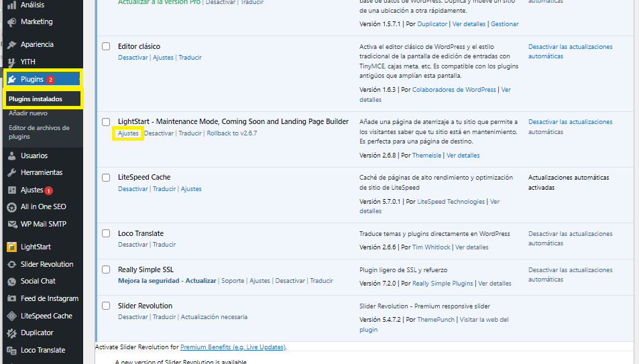The width and height of the screenshot is (639, 364).
Task: Open the Social Chat bubble icon
Action: (x=11, y=282)
